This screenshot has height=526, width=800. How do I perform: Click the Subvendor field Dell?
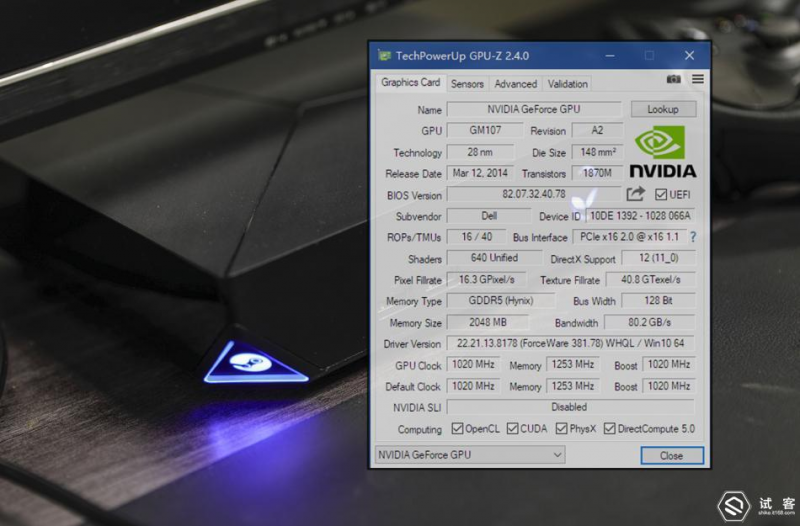click(x=489, y=216)
